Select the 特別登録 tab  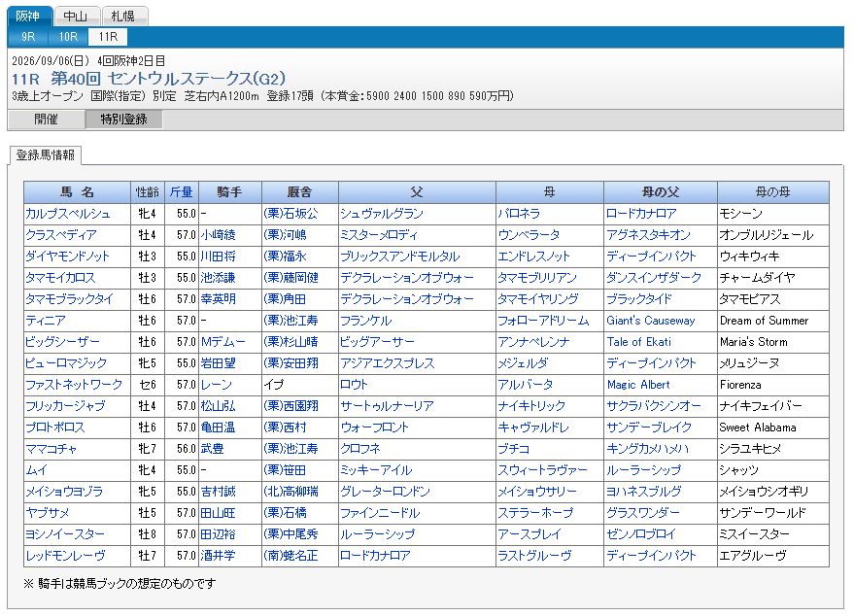click(123, 120)
